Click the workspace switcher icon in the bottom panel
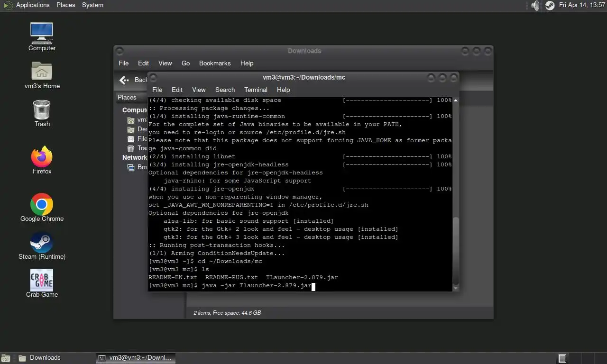This screenshot has width=607, height=364. coord(562,358)
